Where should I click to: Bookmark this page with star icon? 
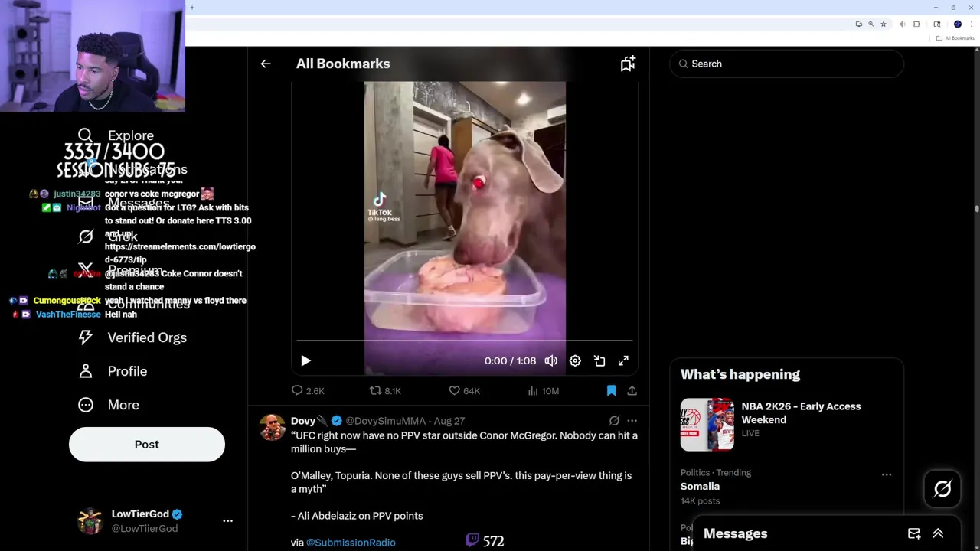click(x=884, y=24)
